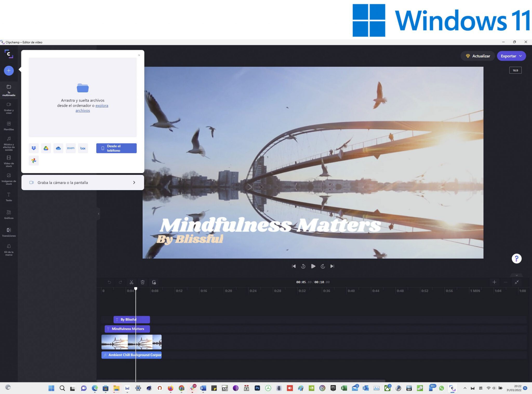Cut the clip with the scissors tool
Viewport: 532px width, 394px height.
point(132,282)
